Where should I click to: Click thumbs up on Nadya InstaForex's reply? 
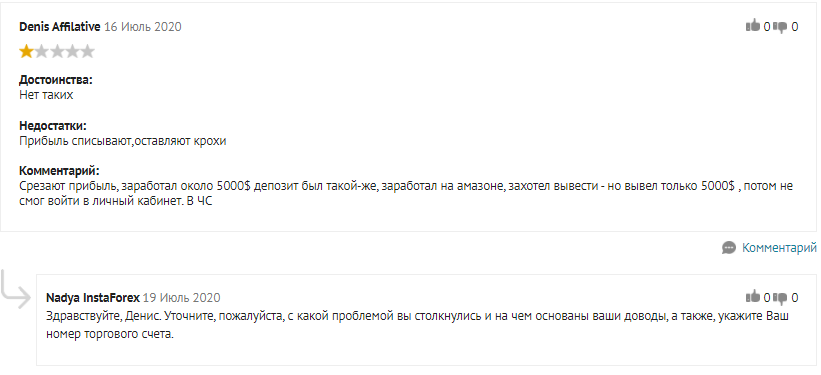click(x=752, y=297)
